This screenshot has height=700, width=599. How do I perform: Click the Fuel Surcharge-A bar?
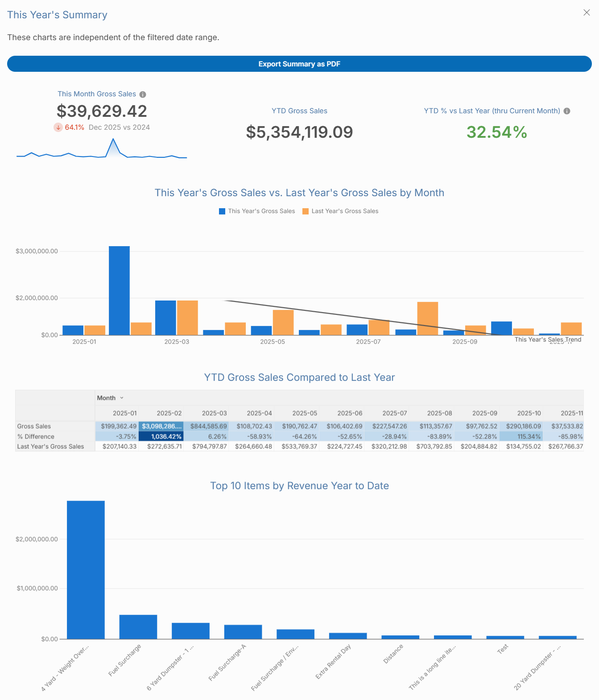click(243, 632)
